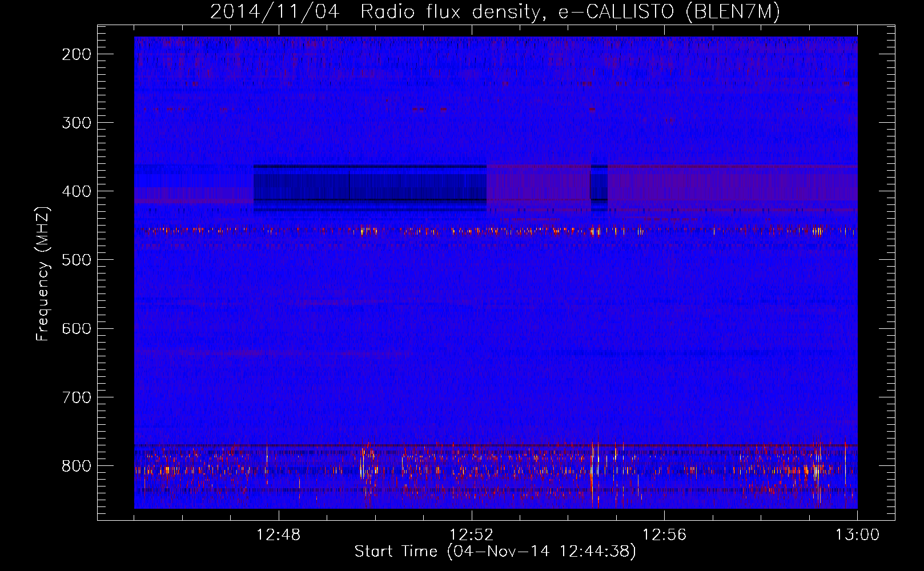
Task: Click the plot title 'Radio flux density, e-CALLISTO (BLEN7M)'
Action: click(570, 12)
